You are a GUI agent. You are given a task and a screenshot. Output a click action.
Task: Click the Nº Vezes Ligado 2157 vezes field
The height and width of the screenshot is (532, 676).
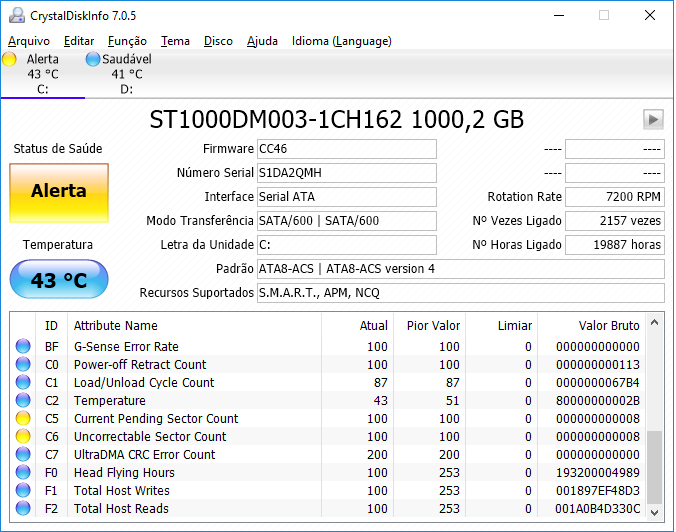click(614, 221)
